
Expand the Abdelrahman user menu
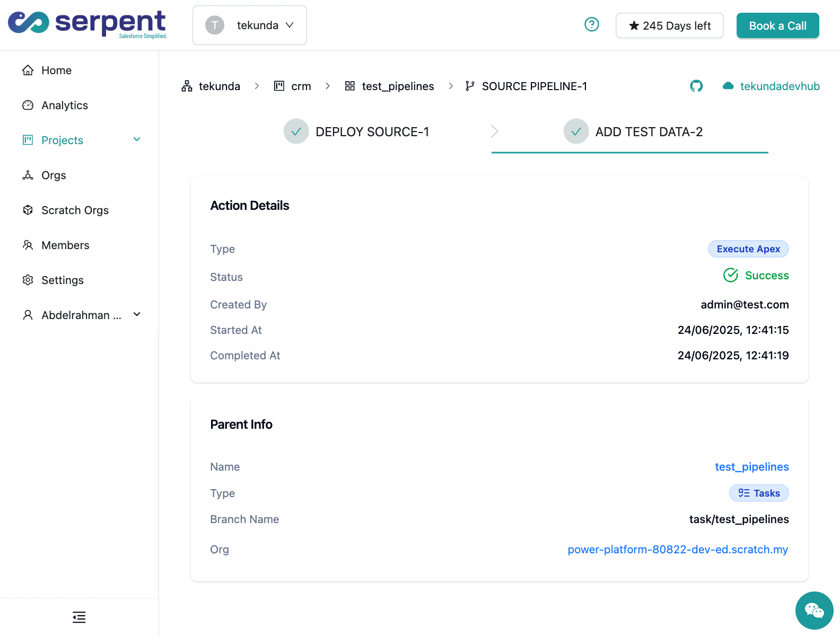coord(137,314)
